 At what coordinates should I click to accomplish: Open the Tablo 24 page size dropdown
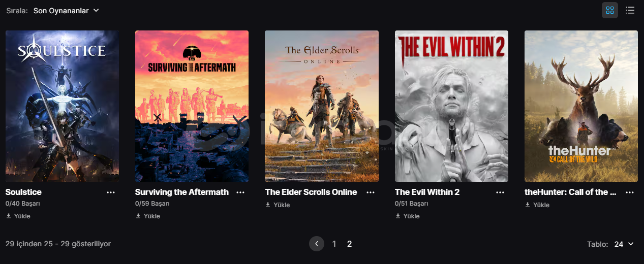click(624, 244)
